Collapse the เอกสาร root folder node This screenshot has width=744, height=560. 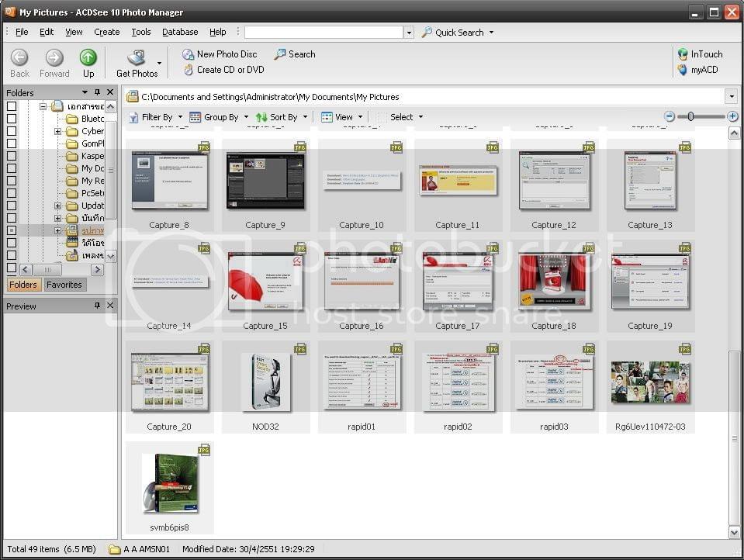click(x=43, y=106)
